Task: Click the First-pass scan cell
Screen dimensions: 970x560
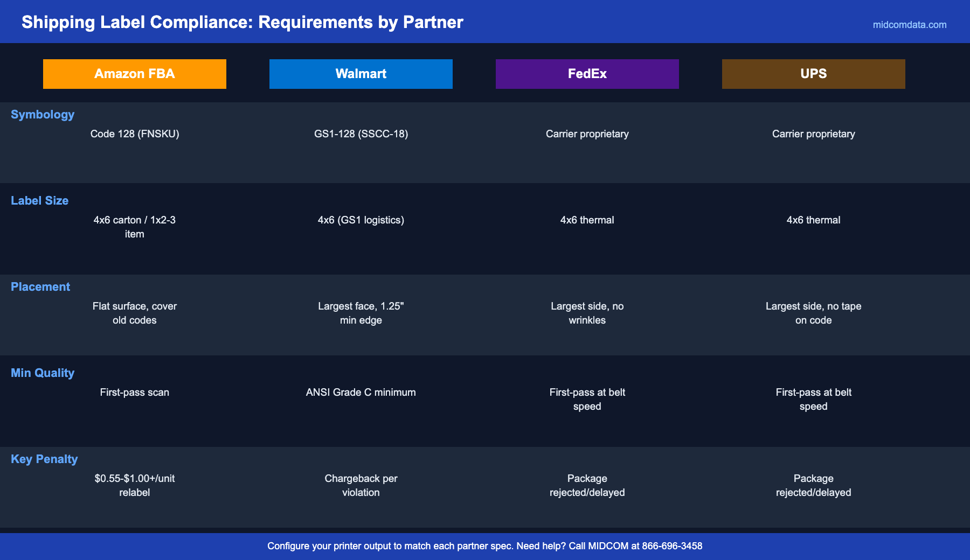Action: click(135, 393)
